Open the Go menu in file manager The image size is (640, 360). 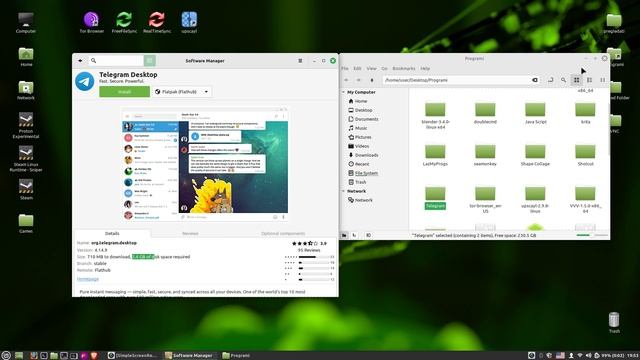(384, 69)
